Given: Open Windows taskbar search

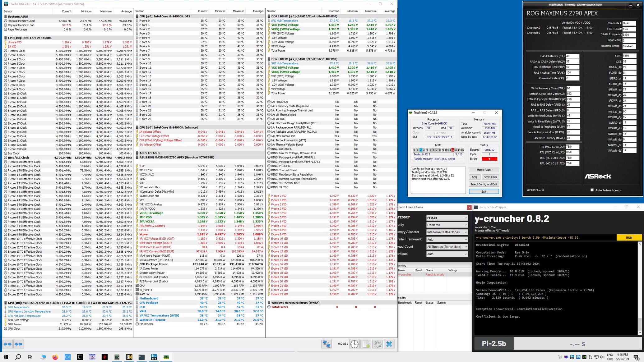Looking at the screenshot, I should point(18,357).
